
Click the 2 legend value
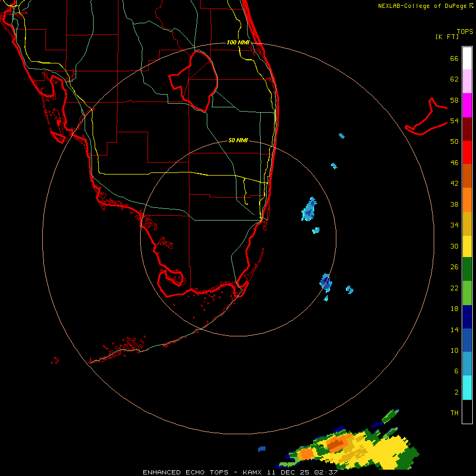click(456, 392)
